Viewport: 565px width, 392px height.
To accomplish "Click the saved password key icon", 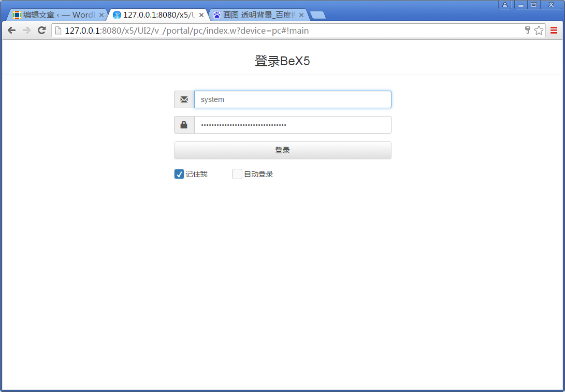I will 527,31.
